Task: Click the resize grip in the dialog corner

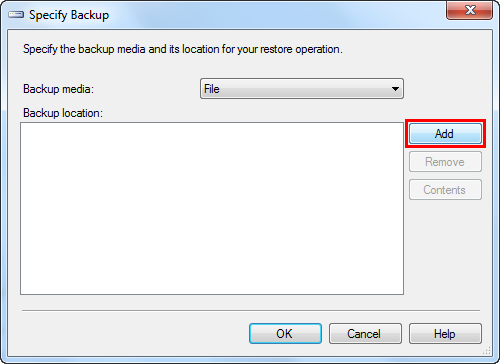Action: 487,351
